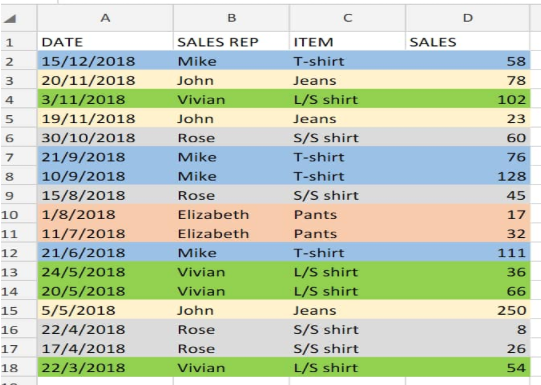The height and width of the screenshot is (385, 541).
Task: Click the SALES REP header cell
Action: pos(232,42)
